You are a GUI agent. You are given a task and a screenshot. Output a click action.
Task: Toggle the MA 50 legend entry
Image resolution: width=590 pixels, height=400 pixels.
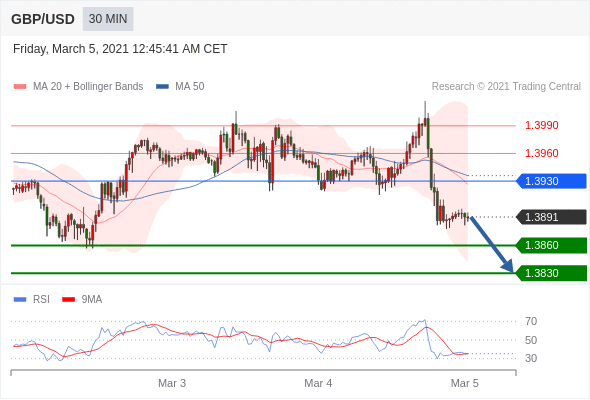(x=180, y=87)
